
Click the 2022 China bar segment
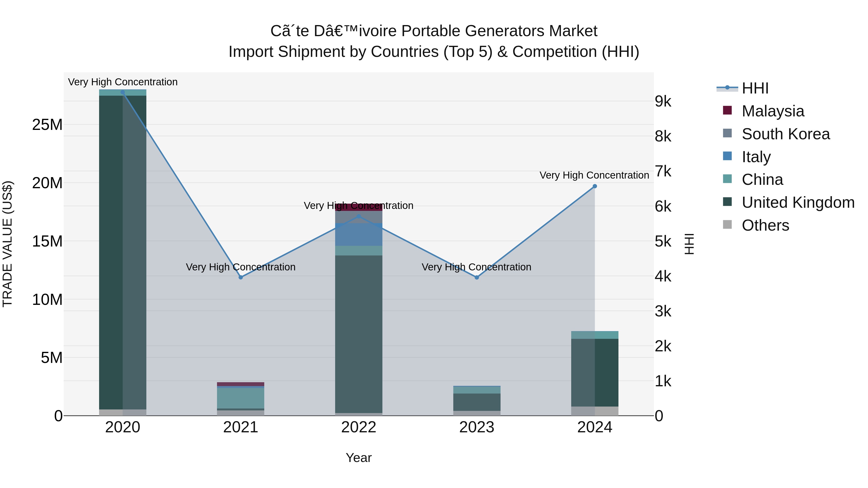coord(359,251)
